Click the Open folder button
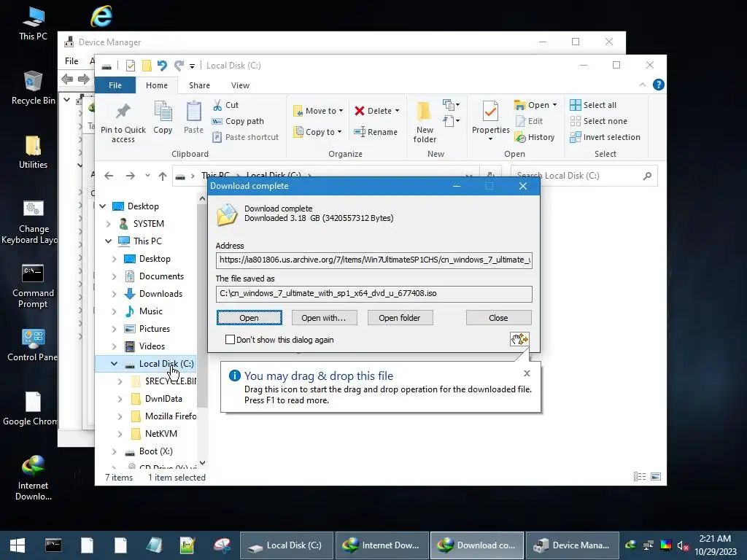This screenshot has width=747, height=560. 400,318
